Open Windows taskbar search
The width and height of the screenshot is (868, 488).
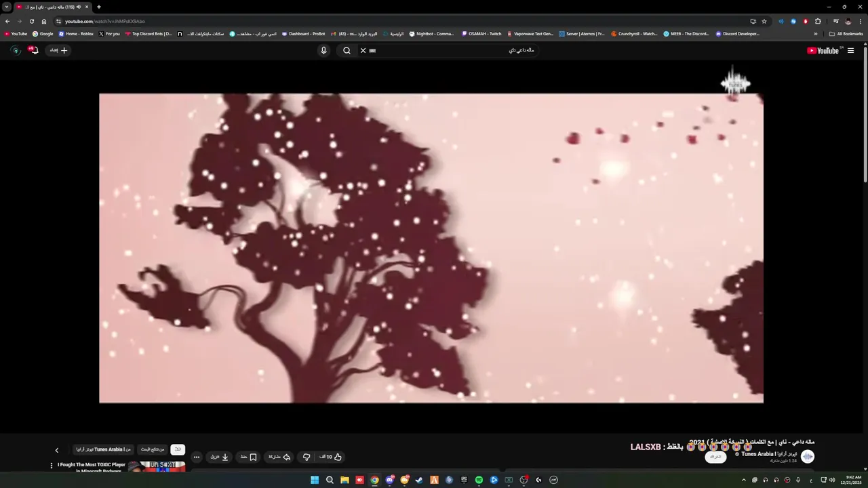[330, 480]
